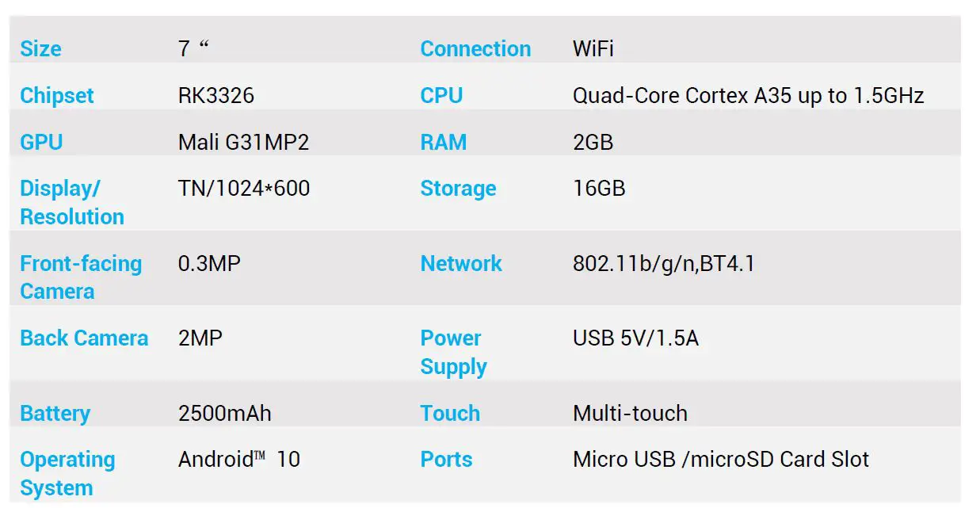Screen dimensions: 980x508
Task: Select the Back Camera label
Action: (84, 338)
